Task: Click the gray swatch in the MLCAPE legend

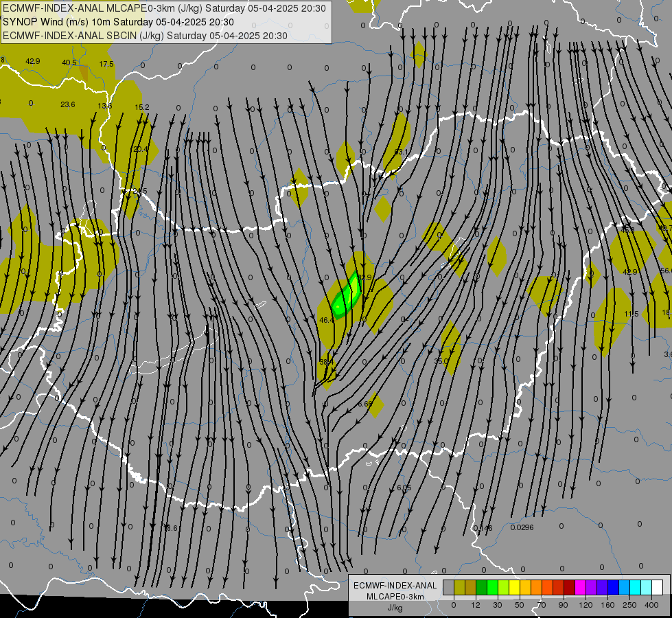Action: pyautogui.click(x=449, y=587)
